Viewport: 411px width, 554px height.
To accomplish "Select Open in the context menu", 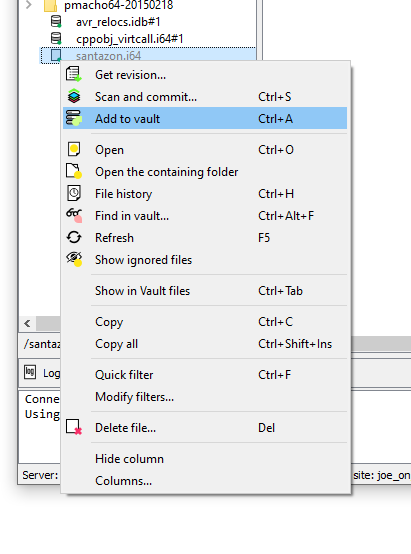I will 205,149.
